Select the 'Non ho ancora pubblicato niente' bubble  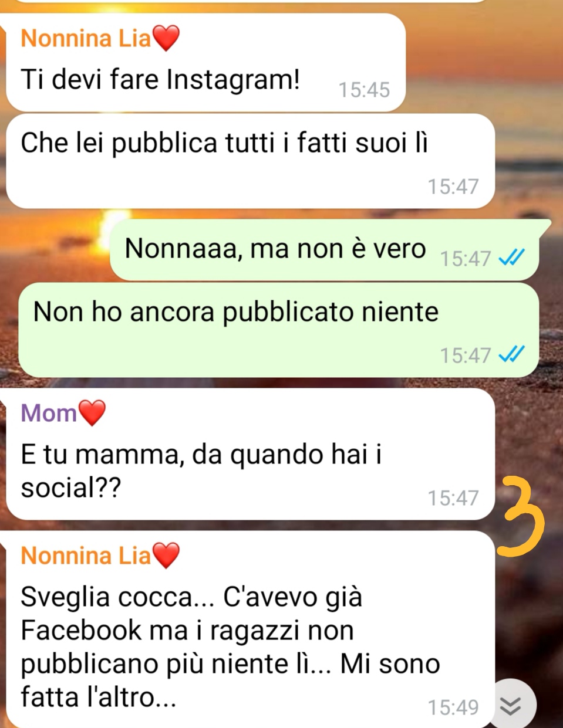(278, 330)
